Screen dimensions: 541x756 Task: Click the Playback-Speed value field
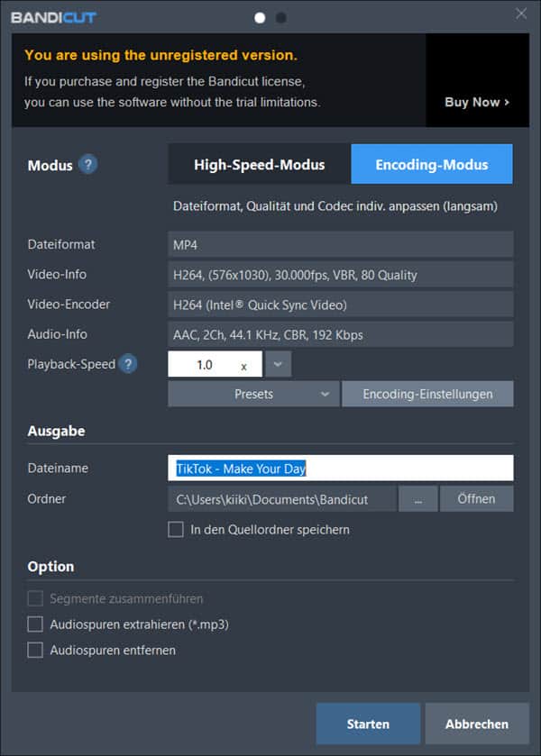[x=215, y=364]
